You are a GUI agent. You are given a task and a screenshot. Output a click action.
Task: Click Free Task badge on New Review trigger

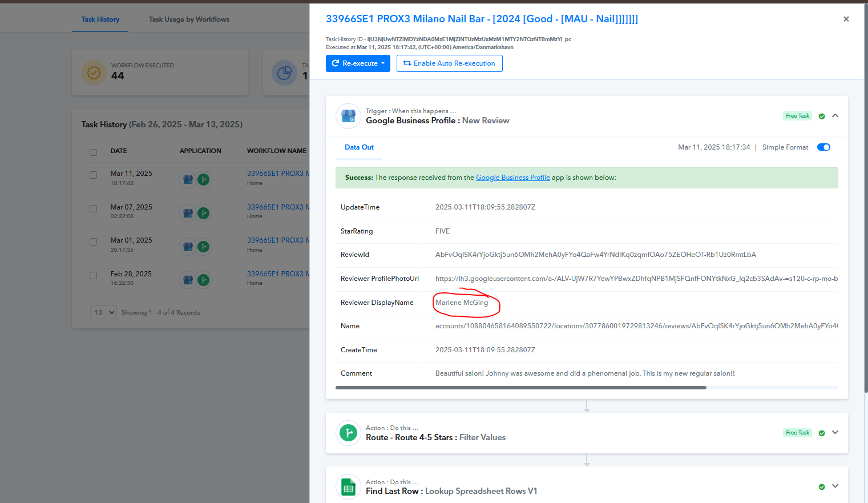[x=797, y=116]
